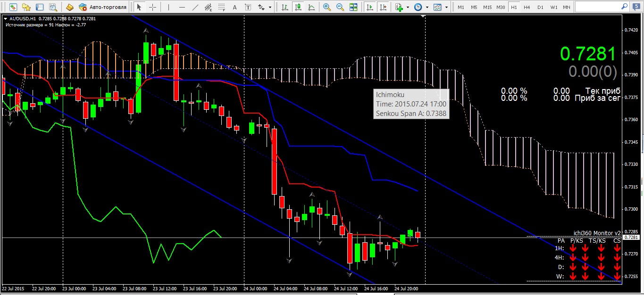Click the ichi360 Monitor v2 title
Image resolution: width=644 pixels, height=295 pixels.
(x=597, y=233)
